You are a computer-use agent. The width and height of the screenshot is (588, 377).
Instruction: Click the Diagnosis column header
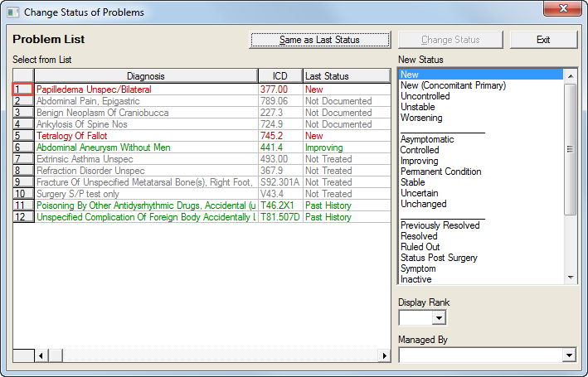(x=145, y=76)
